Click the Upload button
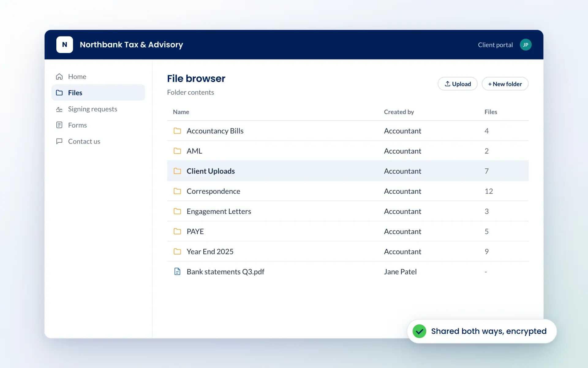588x368 pixels. pos(458,84)
